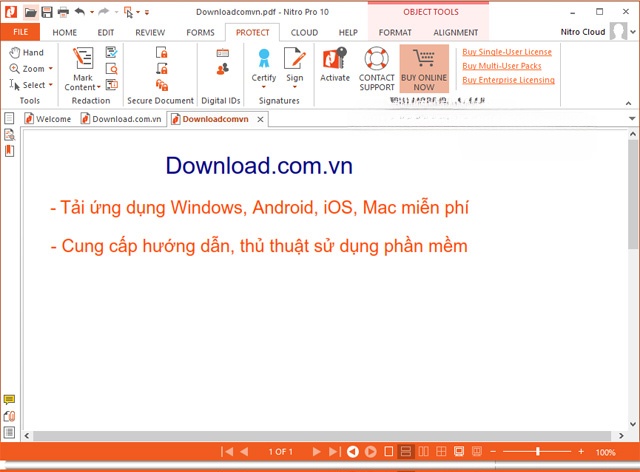
Task: Switch to the EDIT ribbon tab
Action: tap(106, 32)
